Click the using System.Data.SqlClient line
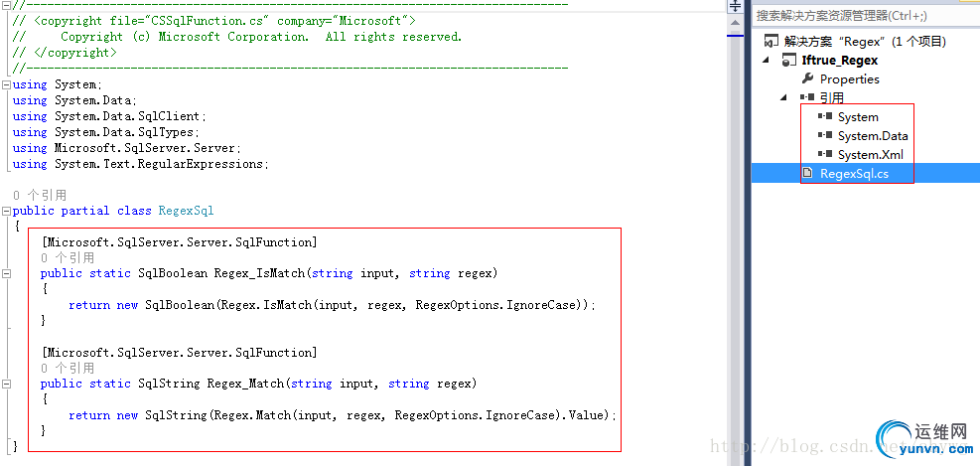Image resolution: width=980 pixels, height=466 pixels. click(x=109, y=116)
